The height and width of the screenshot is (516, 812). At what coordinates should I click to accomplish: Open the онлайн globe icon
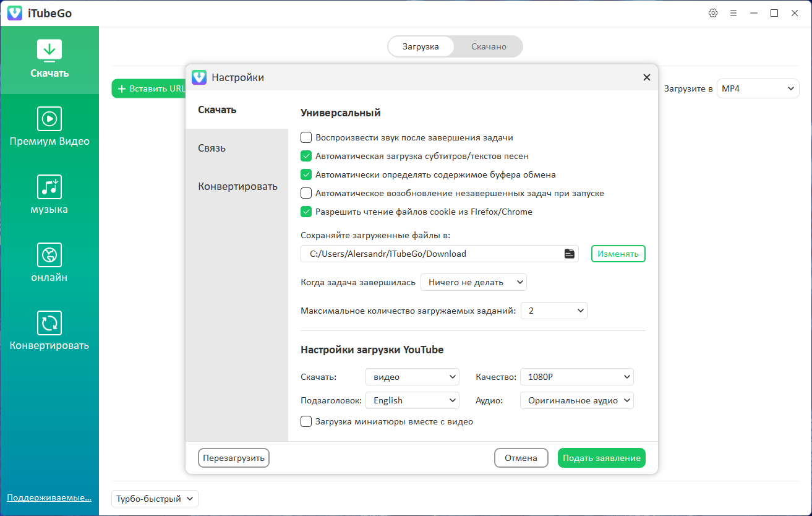pos(49,255)
